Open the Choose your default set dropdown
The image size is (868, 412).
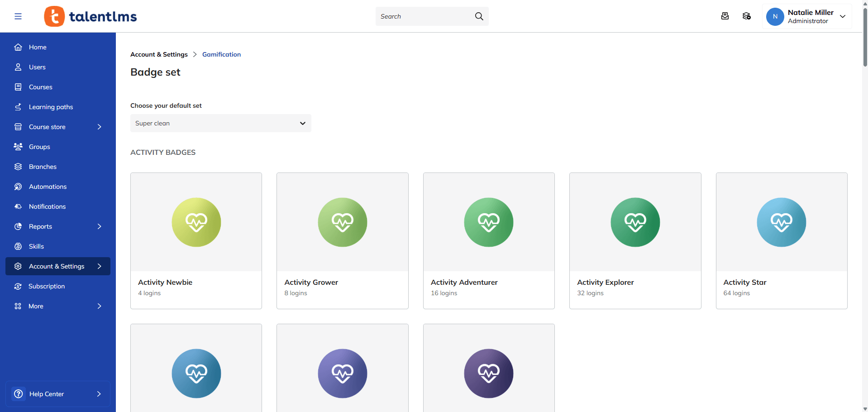pos(220,123)
